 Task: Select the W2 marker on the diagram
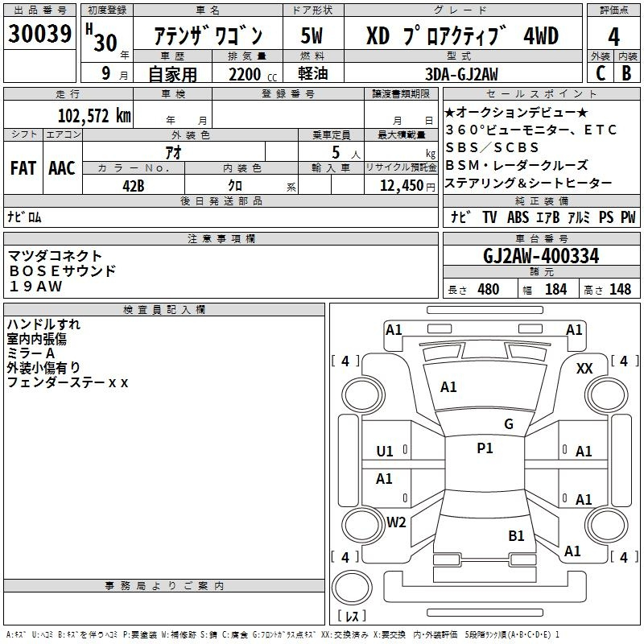tap(396, 522)
